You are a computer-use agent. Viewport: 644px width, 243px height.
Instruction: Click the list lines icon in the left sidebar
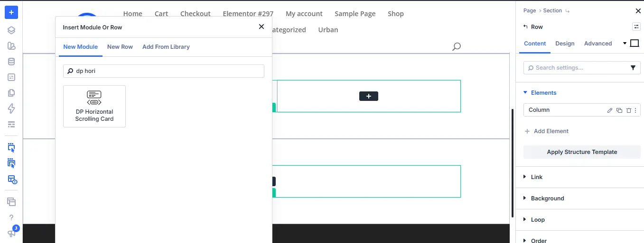pyautogui.click(x=11, y=125)
